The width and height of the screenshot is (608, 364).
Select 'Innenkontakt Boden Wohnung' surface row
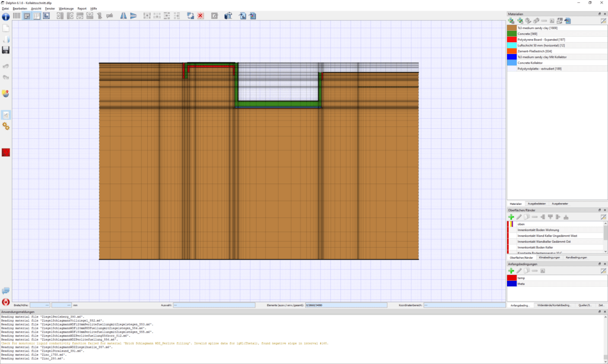pos(555,230)
